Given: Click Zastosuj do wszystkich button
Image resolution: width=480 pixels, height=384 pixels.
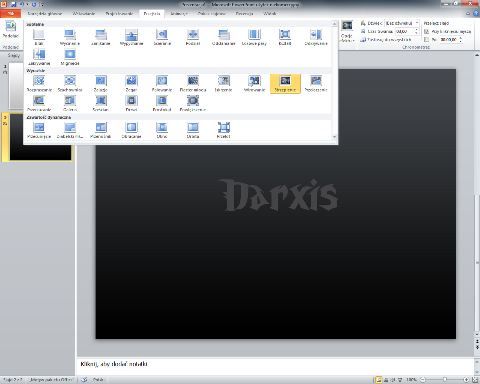Looking at the screenshot, I should pos(386,39).
